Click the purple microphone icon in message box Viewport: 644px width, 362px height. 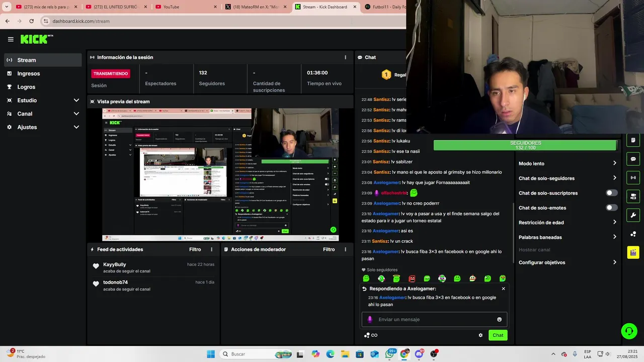(x=370, y=319)
